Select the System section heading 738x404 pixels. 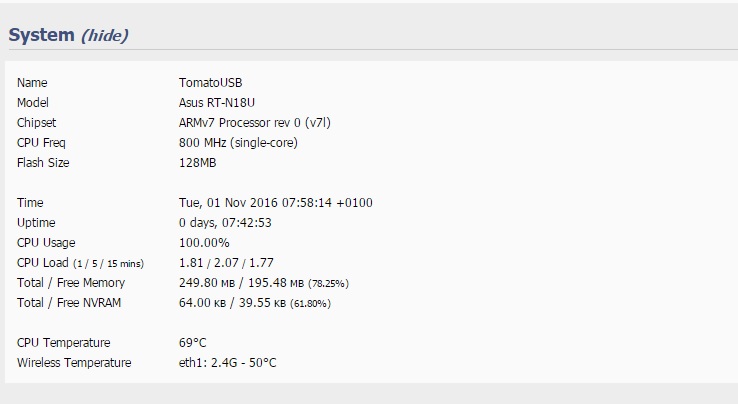coord(41,35)
